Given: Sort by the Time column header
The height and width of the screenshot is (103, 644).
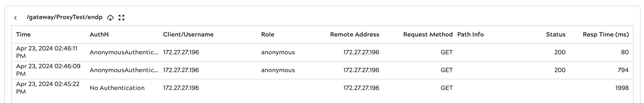Looking at the screenshot, I should tap(23, 35).
